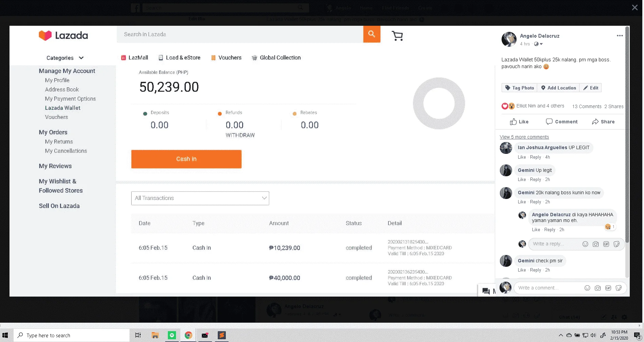Open the post options three-dots menu
The image size is (644, 342).
point(620,36)
